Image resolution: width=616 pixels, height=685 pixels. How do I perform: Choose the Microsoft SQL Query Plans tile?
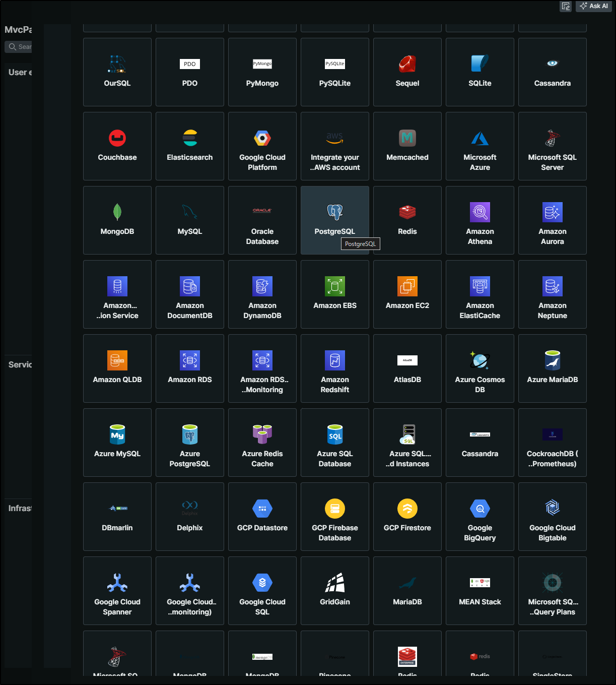(x=553, y=591)
